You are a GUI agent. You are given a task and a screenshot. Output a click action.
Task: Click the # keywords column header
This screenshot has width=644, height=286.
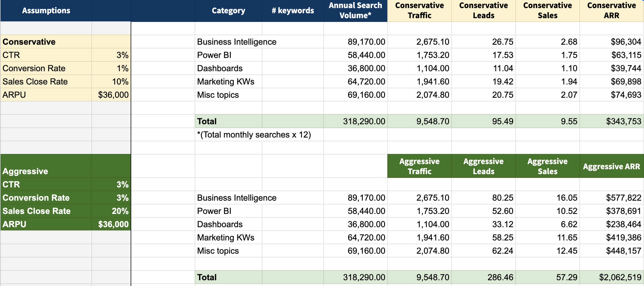click(x=293, y=11)
